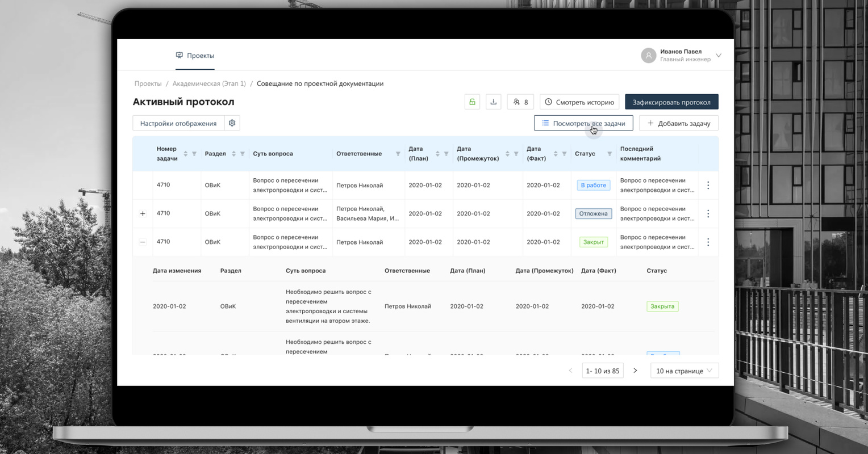Click the В работе status tag
The image size is (868, 454).
[594, 185]
